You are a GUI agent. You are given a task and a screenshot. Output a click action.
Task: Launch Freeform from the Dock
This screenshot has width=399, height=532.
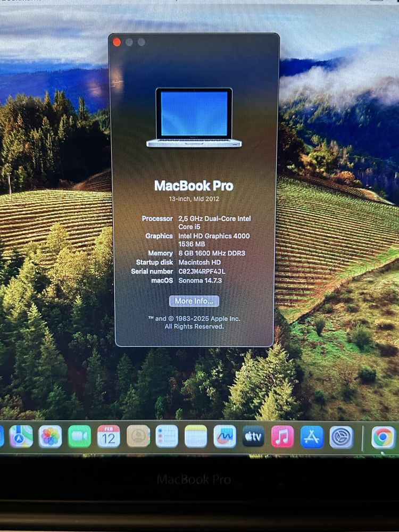point(225,436)
